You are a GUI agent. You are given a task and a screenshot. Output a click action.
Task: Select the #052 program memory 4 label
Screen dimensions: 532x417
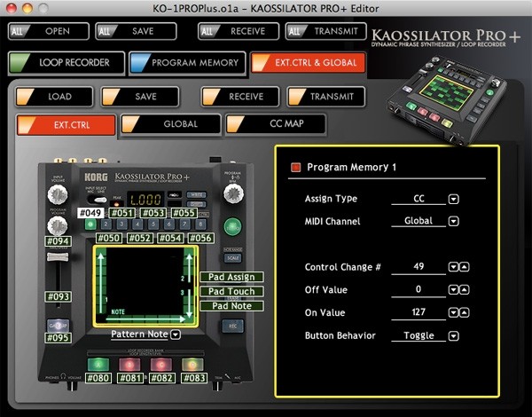pos(140,238)
